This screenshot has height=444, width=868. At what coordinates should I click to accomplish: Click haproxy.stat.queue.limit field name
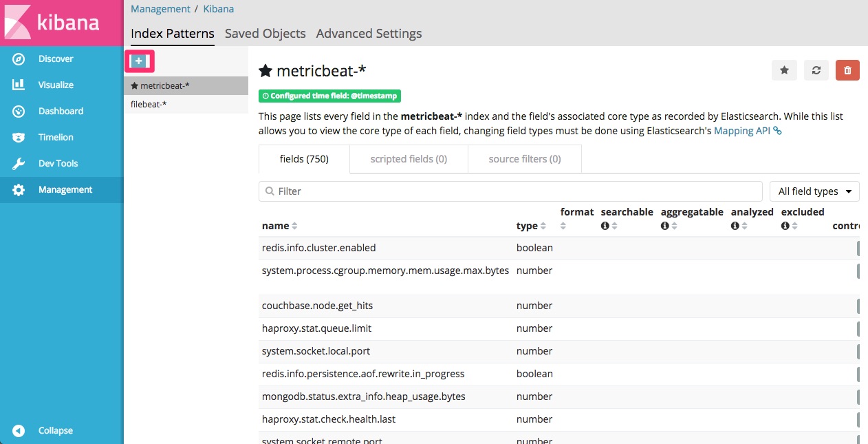point(316,328)
